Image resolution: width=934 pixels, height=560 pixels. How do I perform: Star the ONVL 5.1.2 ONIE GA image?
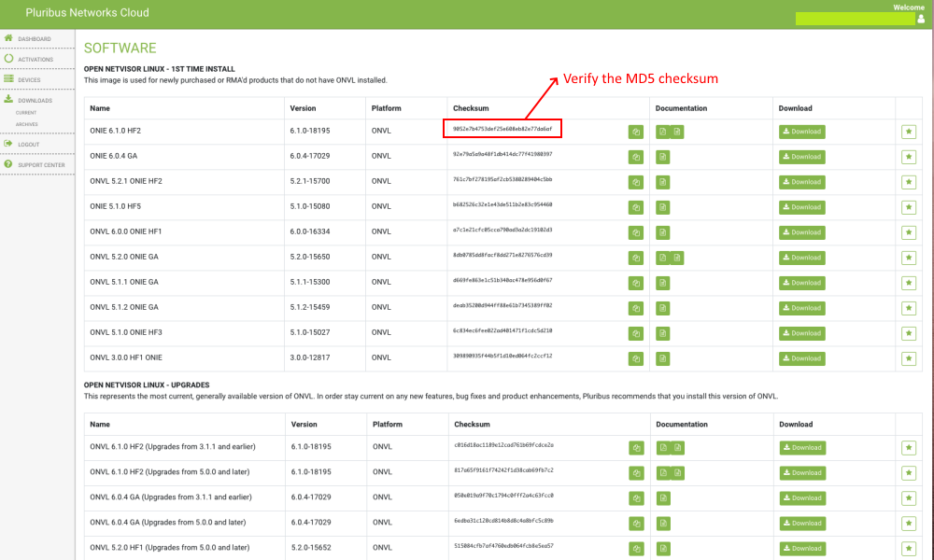(909, 308)
